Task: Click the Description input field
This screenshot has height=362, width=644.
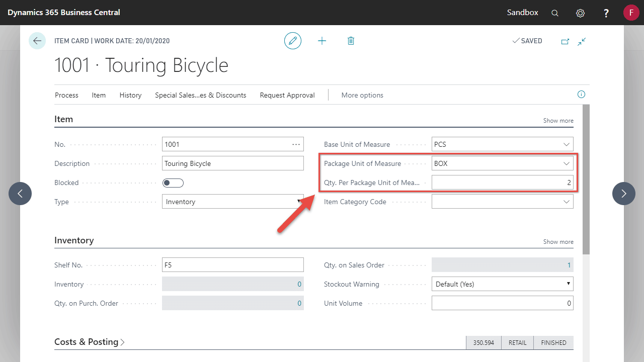Action: (x=233, y=163)
